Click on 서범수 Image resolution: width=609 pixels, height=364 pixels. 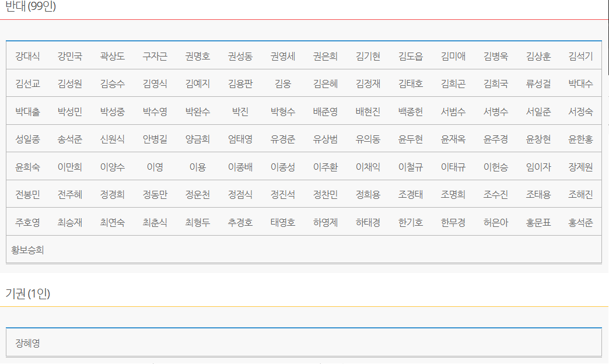pos(453,112)
